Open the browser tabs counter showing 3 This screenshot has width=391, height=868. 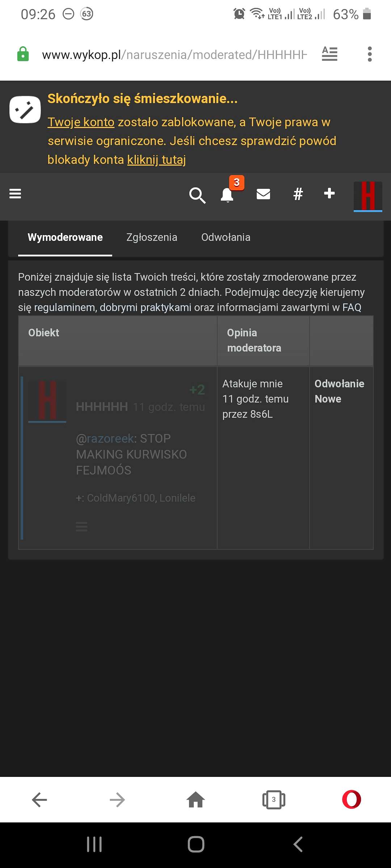pyautogui.click(x=274, y=800)
